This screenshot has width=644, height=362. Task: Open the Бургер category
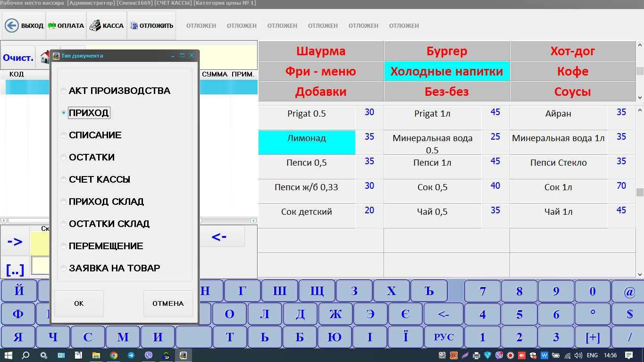[447, 51]
